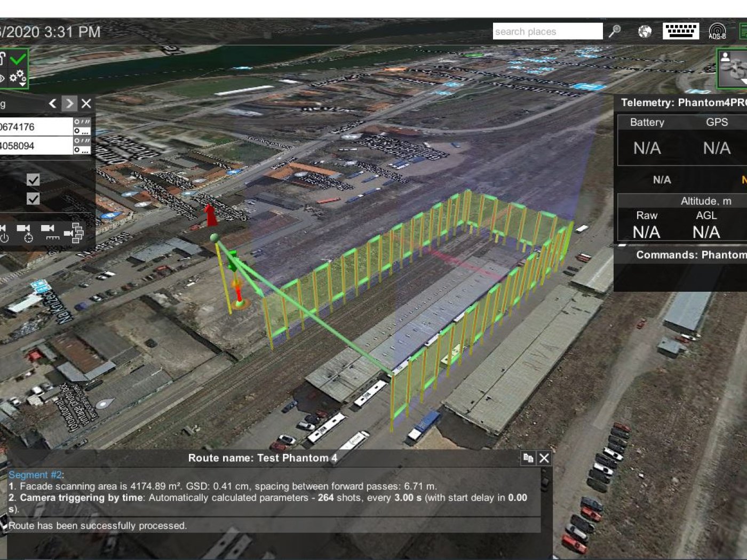Copy route log to clipboard
The width and height of the screenshot is (747, 560).
[528, 458]
